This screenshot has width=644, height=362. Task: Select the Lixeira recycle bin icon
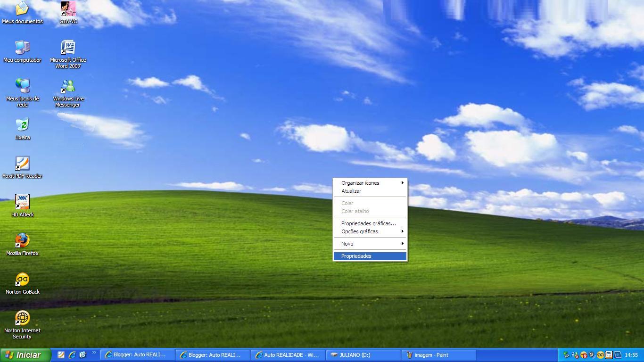coord(22,128)
